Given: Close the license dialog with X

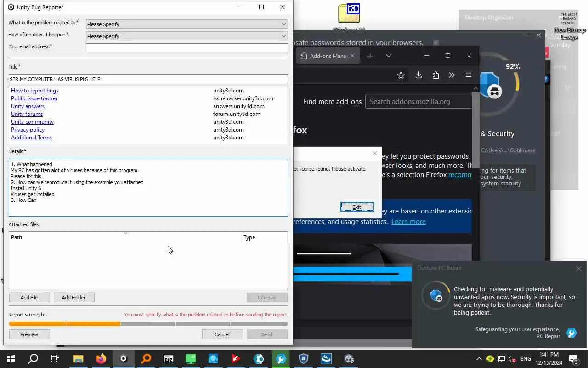Looking at the screenshot, I should coord(375,153).
